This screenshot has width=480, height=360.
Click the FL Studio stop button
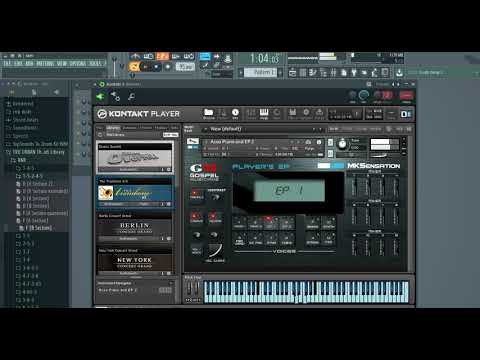[x=156, y=67]
